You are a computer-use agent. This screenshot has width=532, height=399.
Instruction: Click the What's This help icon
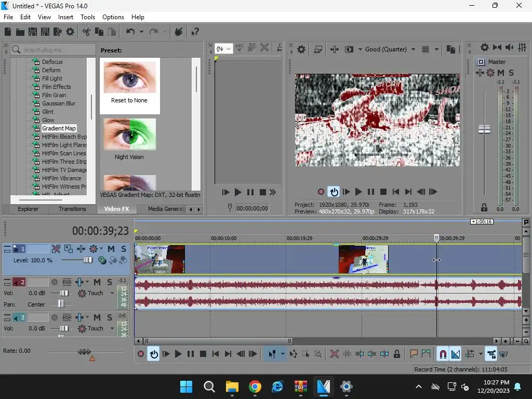click(x=195, y=32)
